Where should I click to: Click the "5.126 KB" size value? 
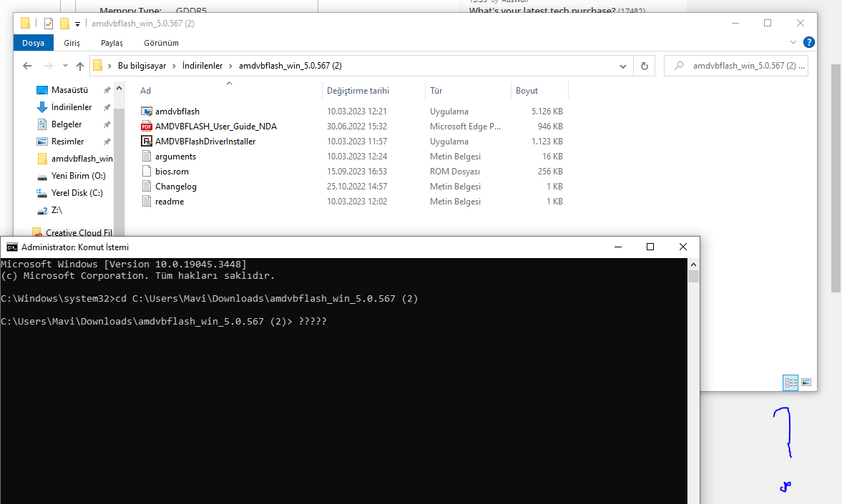pyautogui.click(x=547, y=111)
